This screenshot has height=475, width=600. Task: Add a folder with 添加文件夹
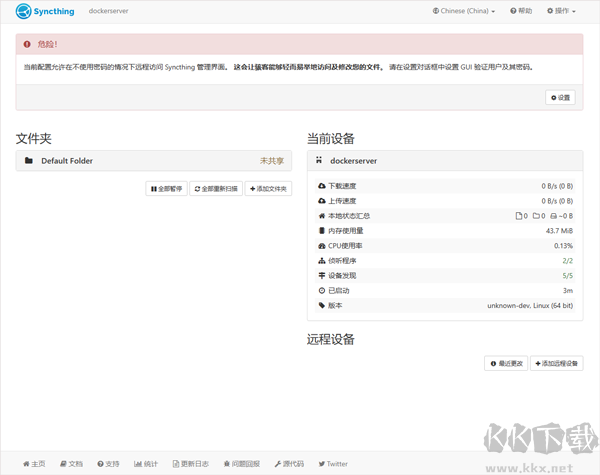[268, 189]
